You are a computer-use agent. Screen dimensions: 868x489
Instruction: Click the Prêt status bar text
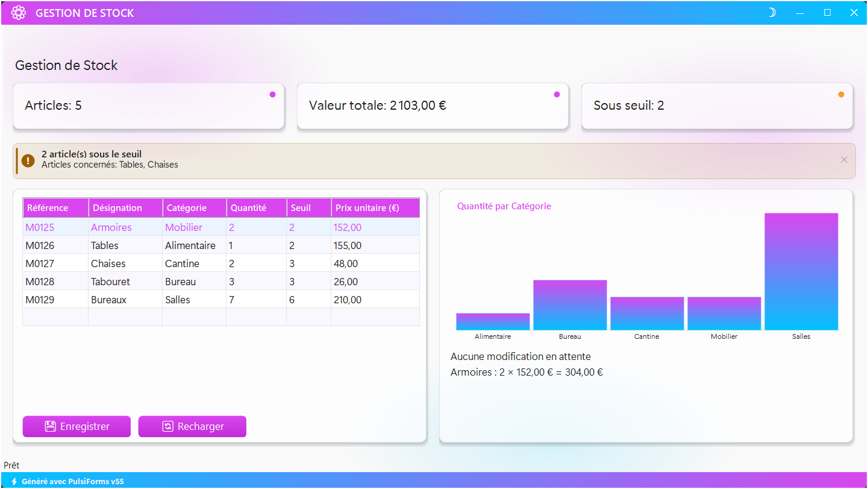click(11, 465)
